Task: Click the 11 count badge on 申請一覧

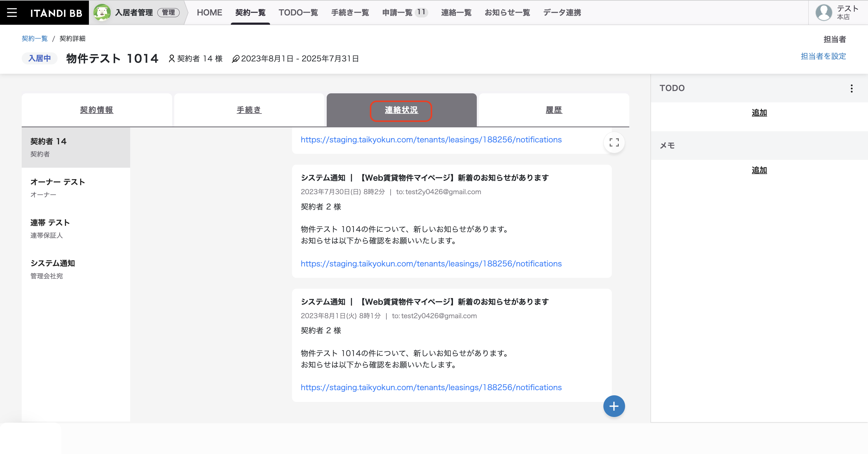Action: (421, 12)
